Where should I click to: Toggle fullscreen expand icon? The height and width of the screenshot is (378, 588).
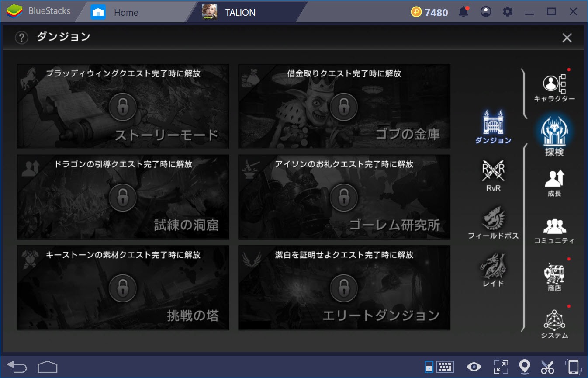(501, 367)
